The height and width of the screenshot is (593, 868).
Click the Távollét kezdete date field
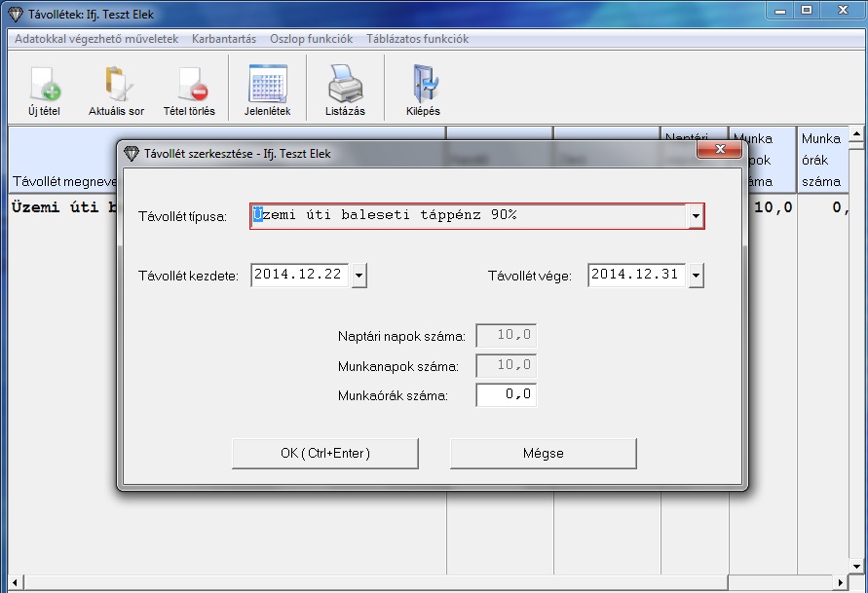click(x=299, y=276)
